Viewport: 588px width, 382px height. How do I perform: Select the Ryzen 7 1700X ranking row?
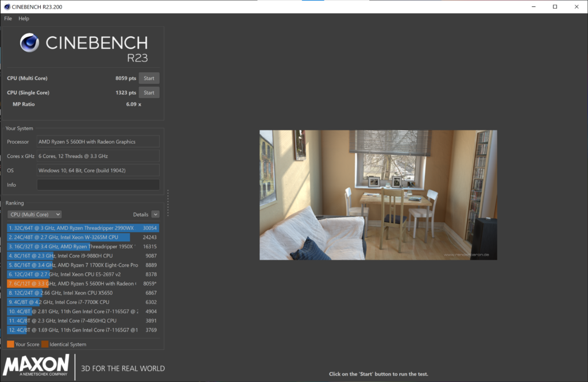[x=83, y=265]
